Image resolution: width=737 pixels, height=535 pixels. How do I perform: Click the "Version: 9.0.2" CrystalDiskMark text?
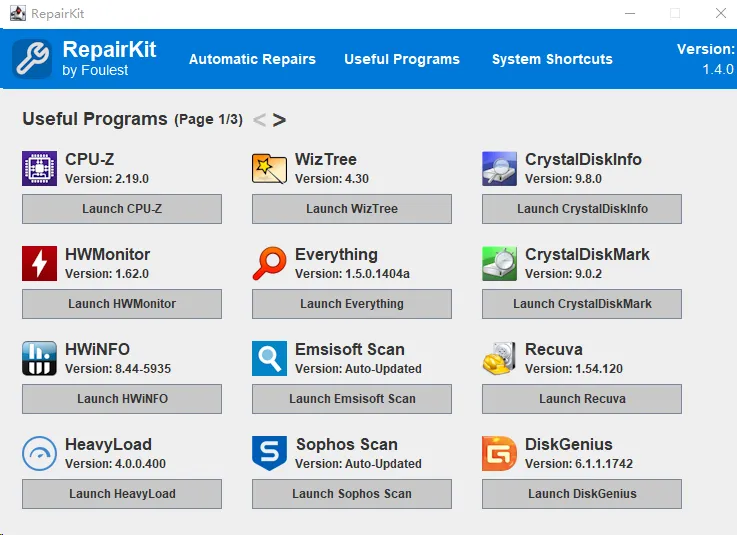pos(564,274)
